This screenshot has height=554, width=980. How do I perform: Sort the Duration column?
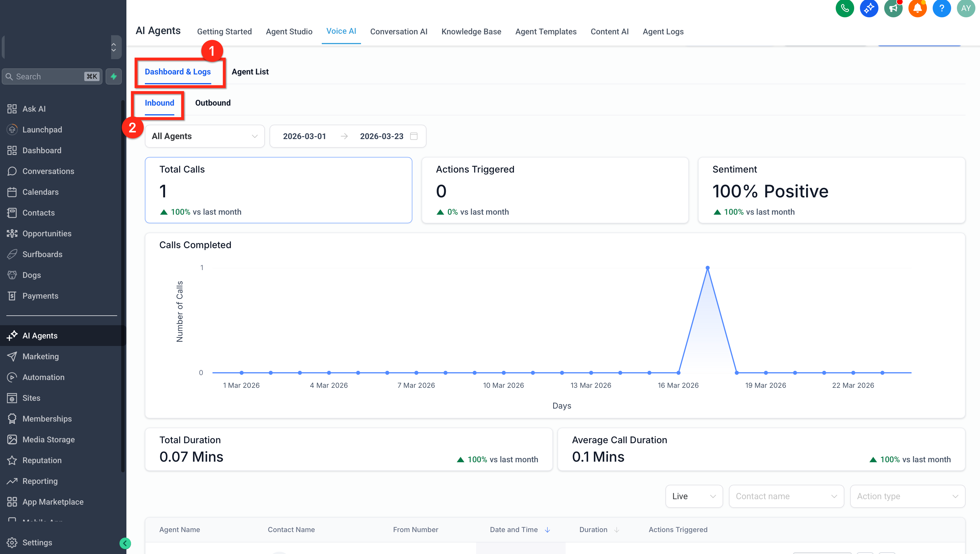click(616, 530)
